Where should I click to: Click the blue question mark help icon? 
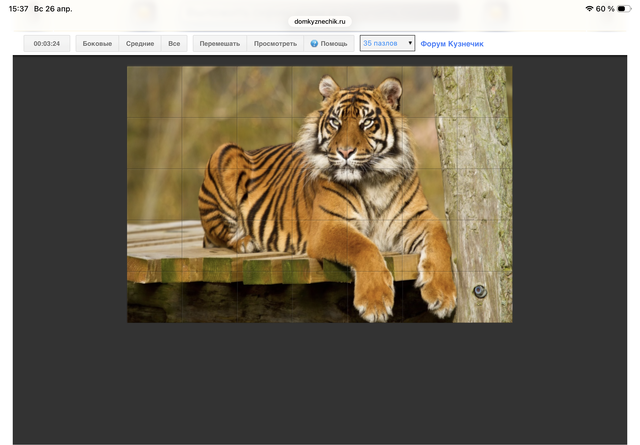click(x=314, y=44)
